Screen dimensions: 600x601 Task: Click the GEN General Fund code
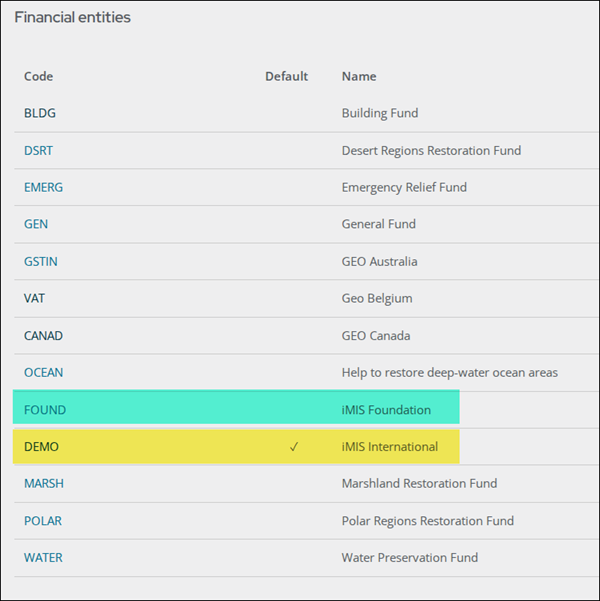[35, 224]
